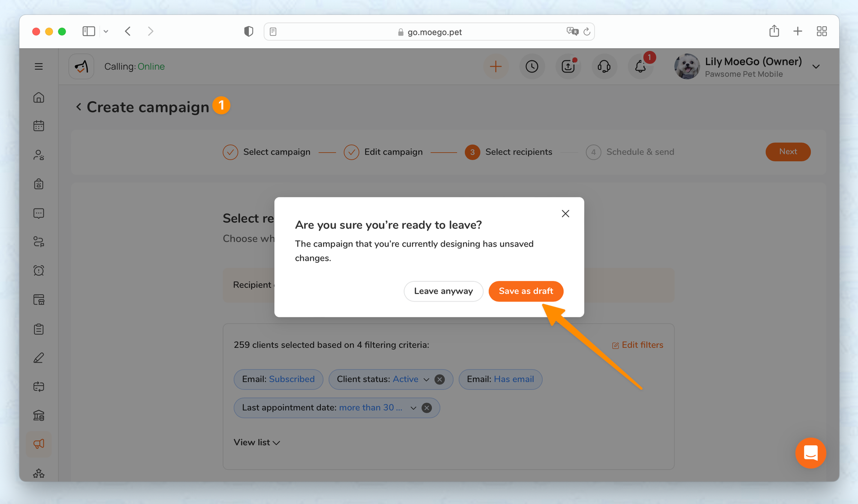Remove the Client status filter
Screen dimensions: 858x504
tap(439, 380)
